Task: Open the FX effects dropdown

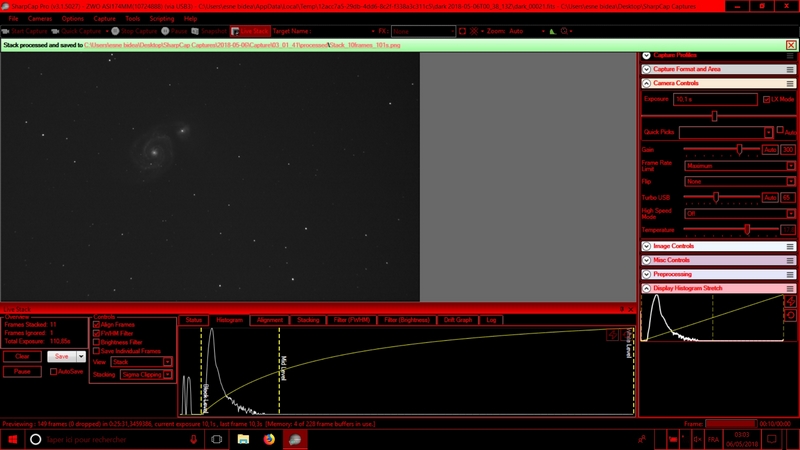Action: click(x=423, y=31)
